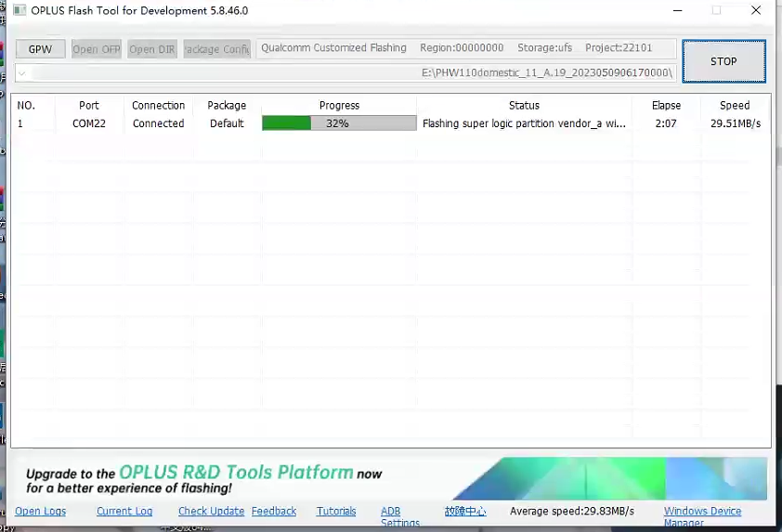Viewport: 782px width, 532px height.
Task: Expand the firmware path dropdown arrow
Action: (22, 73)
